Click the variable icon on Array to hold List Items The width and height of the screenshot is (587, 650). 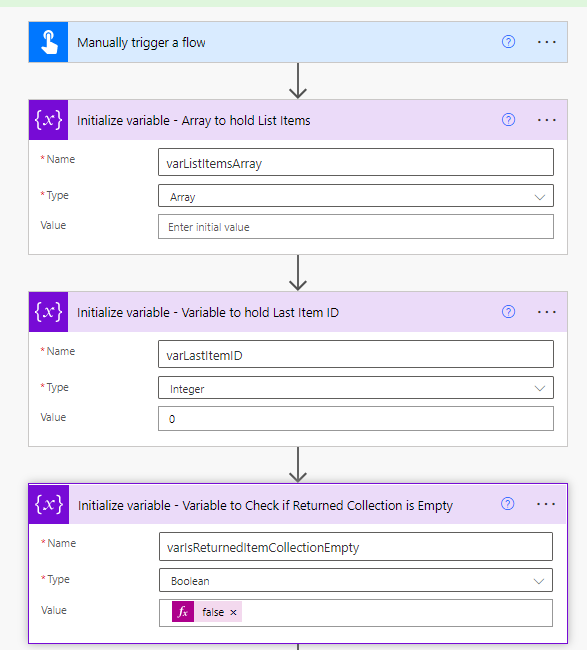pos(49,120)
